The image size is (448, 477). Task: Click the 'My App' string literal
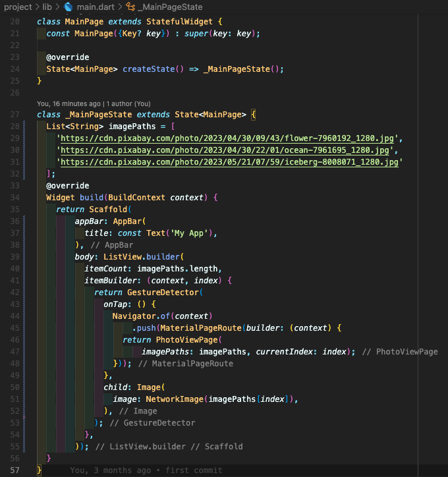[x=189, y=233]
